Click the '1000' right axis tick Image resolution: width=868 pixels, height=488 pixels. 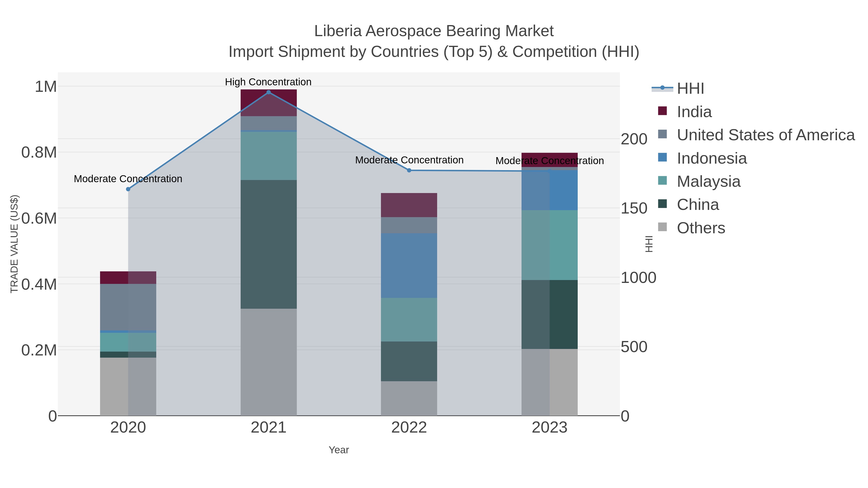tap(638, 278)
